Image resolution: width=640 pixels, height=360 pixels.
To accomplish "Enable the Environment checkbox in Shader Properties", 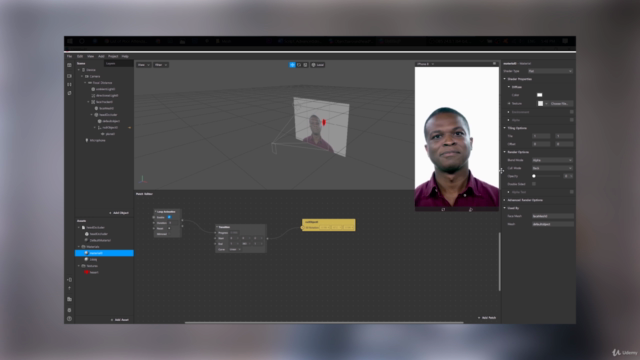I will (571, 112).
